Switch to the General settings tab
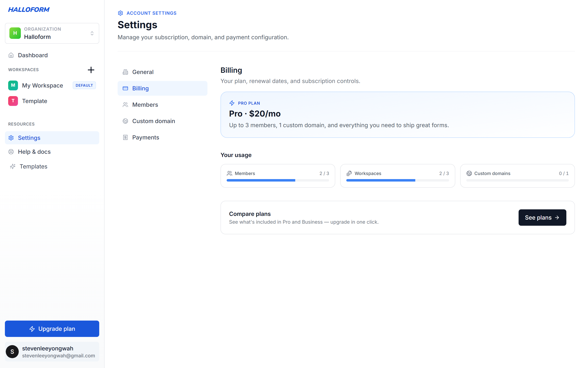The image size is (588, 368). (x=163, y=72)
